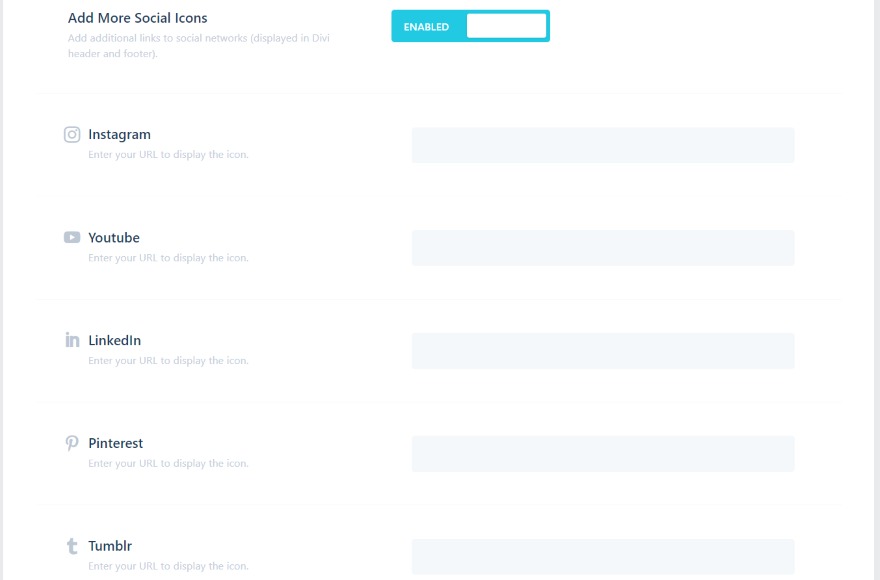Toggle the Add More Social Icons switch
The width and height of the screenshot is (880, 580).
470,26
